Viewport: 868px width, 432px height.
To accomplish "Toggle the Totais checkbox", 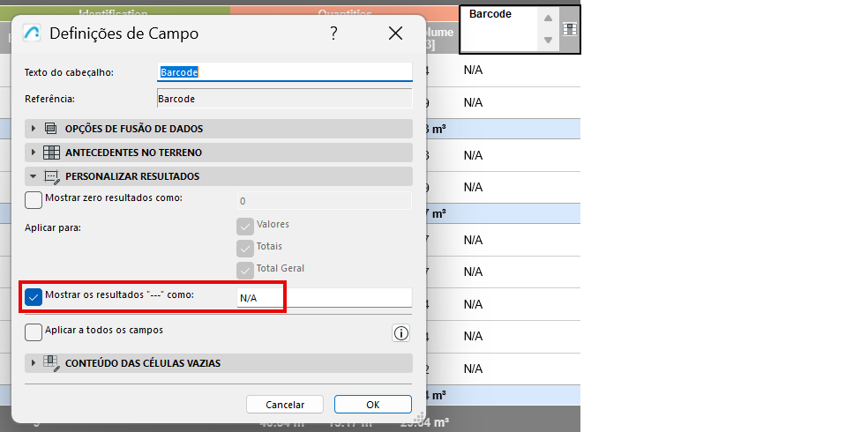I will tap(244, 248).
